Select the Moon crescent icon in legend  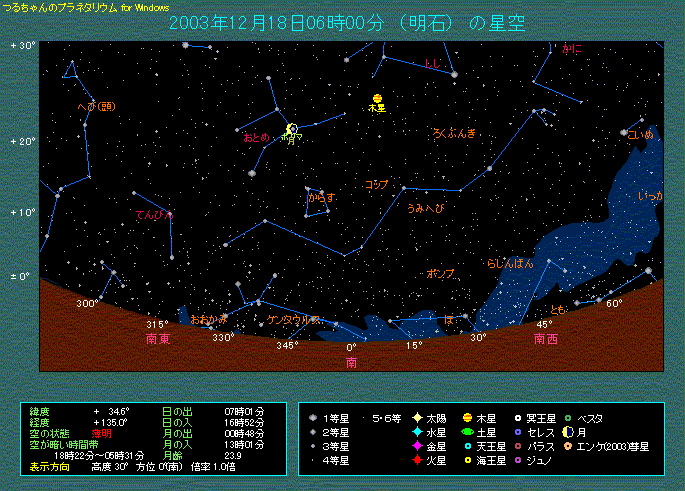tap(568, 432)
